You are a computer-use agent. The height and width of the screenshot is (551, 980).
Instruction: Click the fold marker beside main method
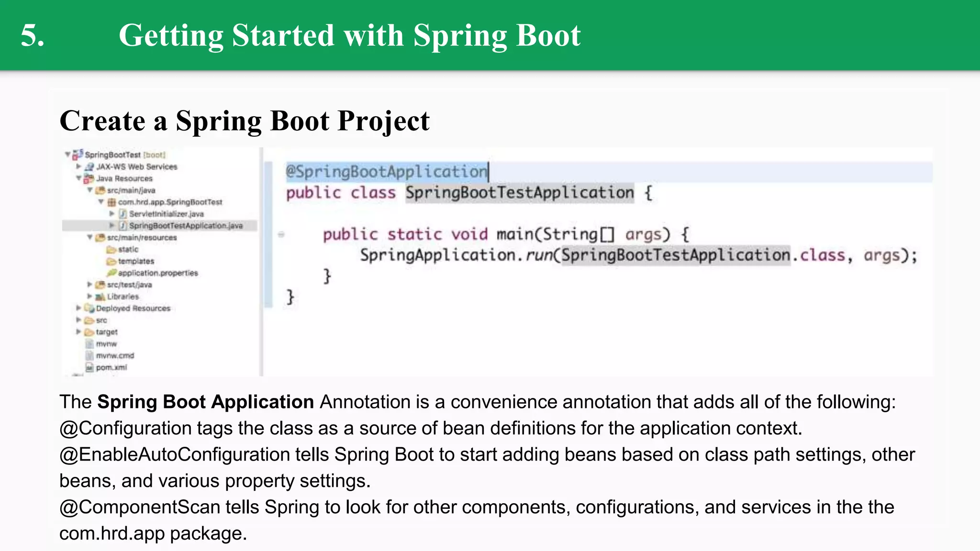pyautogui.click(x=281, y=234)
